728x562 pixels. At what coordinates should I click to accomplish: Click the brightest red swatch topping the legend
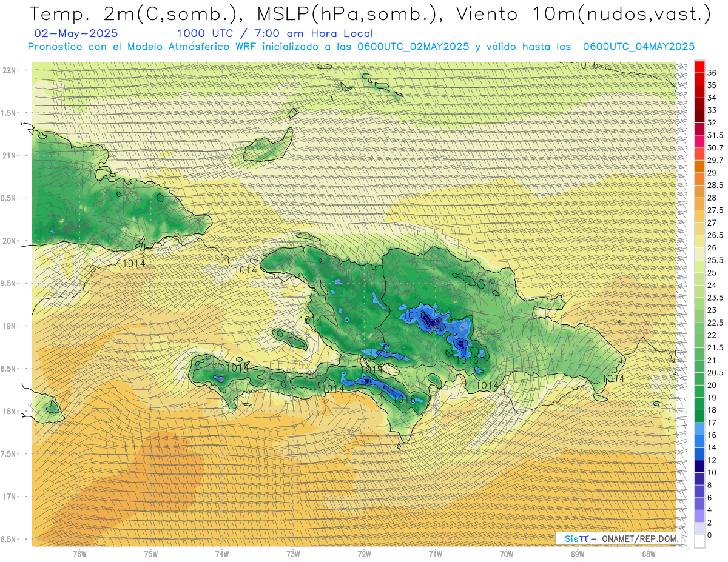[x=699, y=66]
